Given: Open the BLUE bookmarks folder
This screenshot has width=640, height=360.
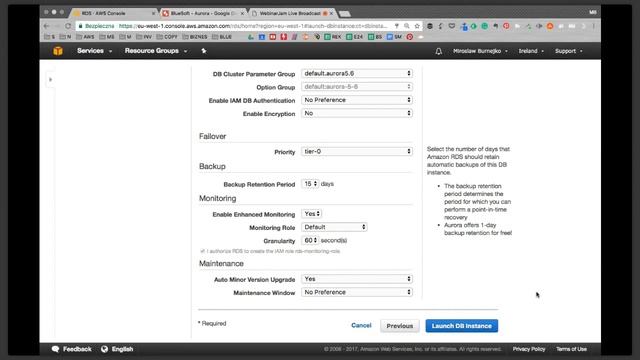Looking at the screenshot, I should tap(222, 37).
